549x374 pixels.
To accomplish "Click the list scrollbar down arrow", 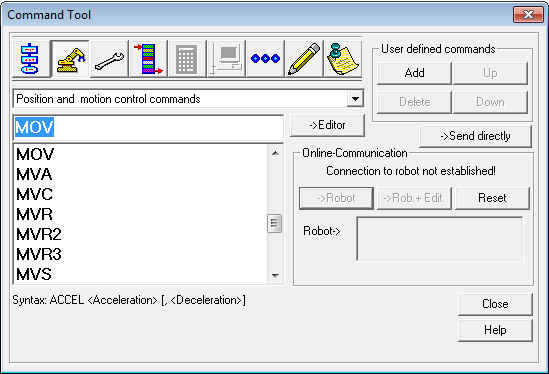I will (x=275, y=276).
